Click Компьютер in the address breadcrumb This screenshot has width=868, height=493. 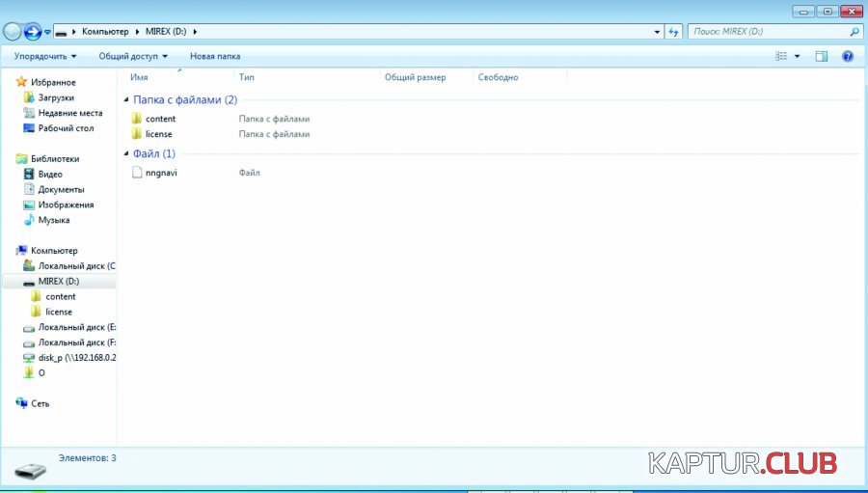[x=105, y=32]
